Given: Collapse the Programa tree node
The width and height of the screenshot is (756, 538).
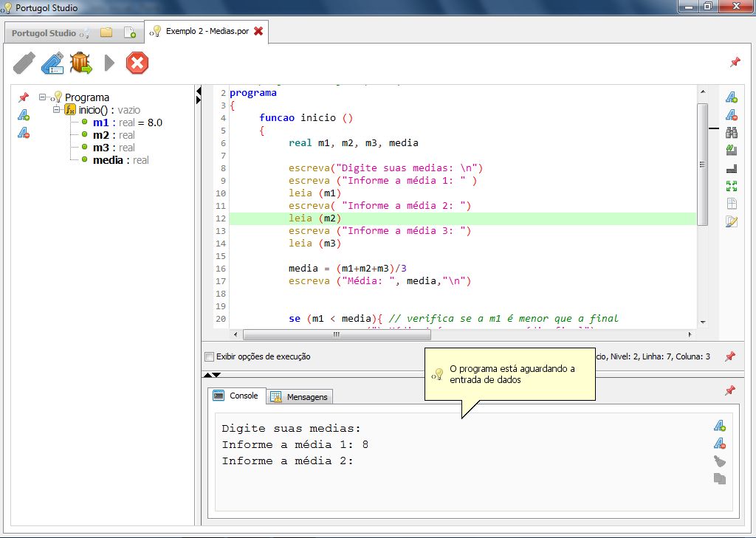Looking at the screenshot, I should (x=43, y=97).
